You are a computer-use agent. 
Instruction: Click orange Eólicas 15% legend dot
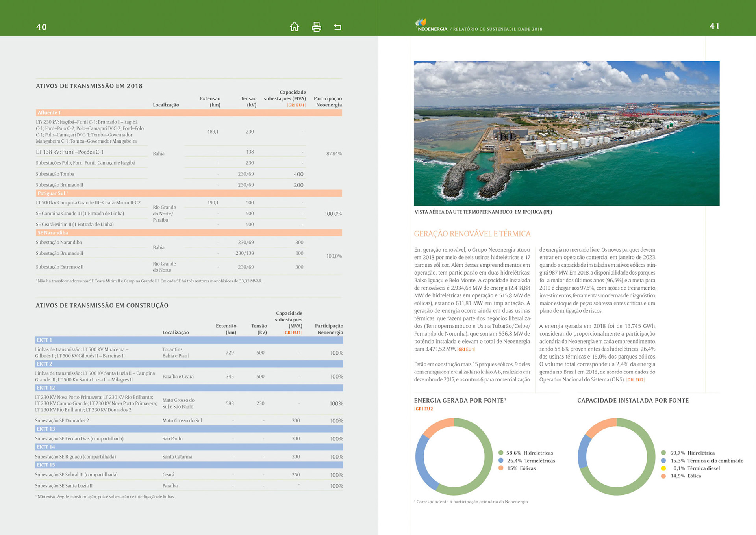point(501,468)
